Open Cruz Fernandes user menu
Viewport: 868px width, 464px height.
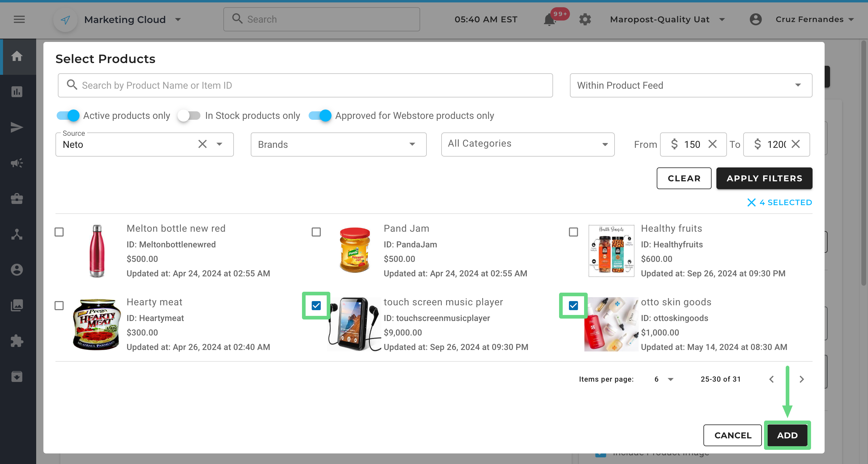click(x=809, y=20)
